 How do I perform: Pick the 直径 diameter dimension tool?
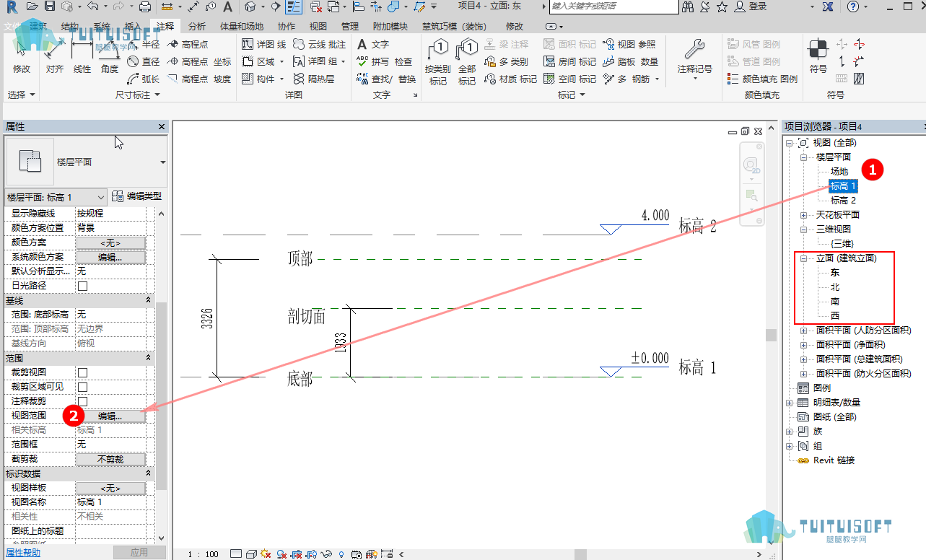point(143,62)
